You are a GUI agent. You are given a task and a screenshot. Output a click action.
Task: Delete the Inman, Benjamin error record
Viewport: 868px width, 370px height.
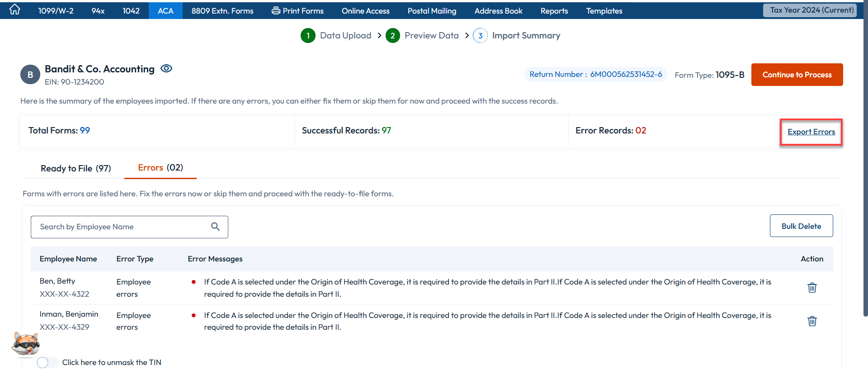[812, 321]
